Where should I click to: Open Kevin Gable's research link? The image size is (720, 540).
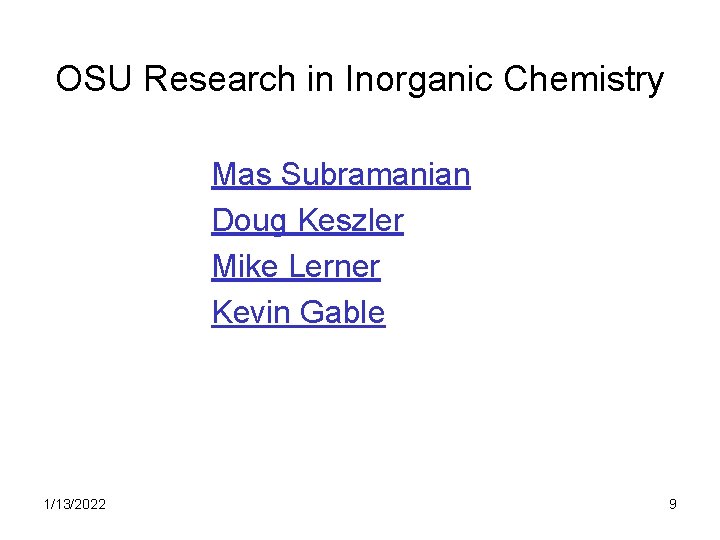[298, 312]
